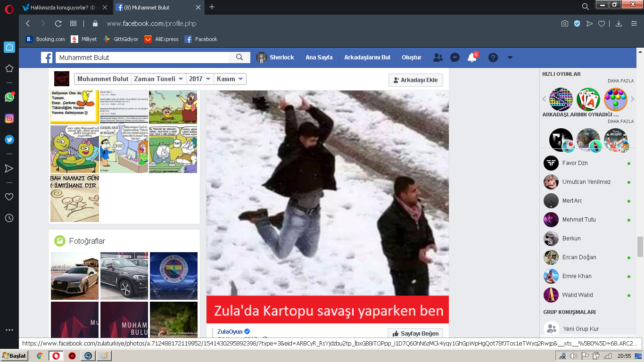Open the Opera menu logo

tap(9, 8)
